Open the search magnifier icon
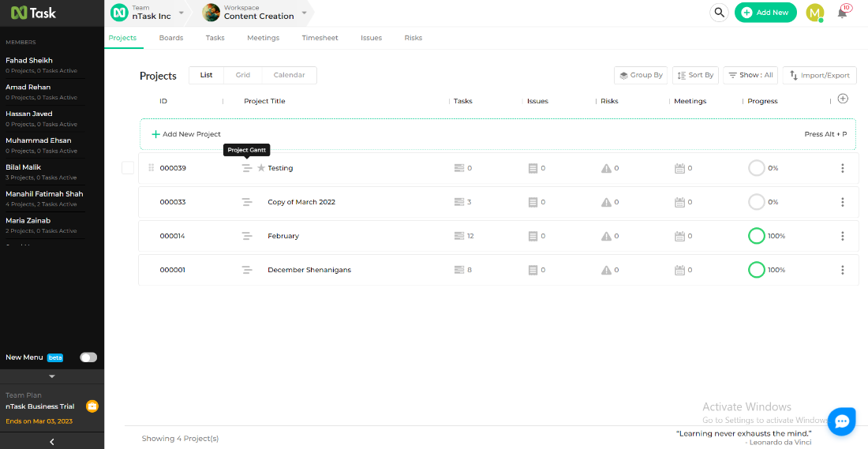 [718, 13]
